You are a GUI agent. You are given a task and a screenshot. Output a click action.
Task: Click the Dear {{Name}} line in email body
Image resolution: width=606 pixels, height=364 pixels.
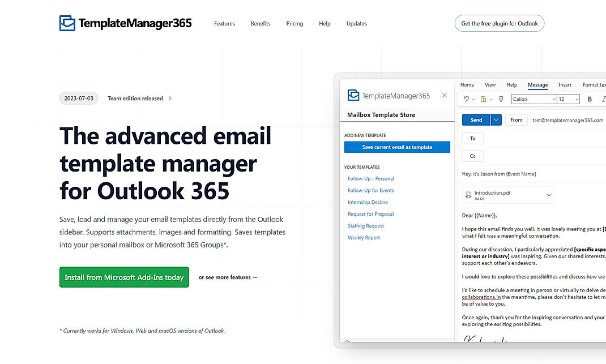tap(480, 216)
